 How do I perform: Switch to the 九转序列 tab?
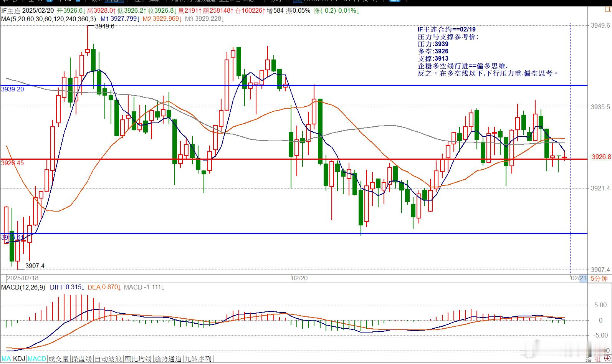198,359
